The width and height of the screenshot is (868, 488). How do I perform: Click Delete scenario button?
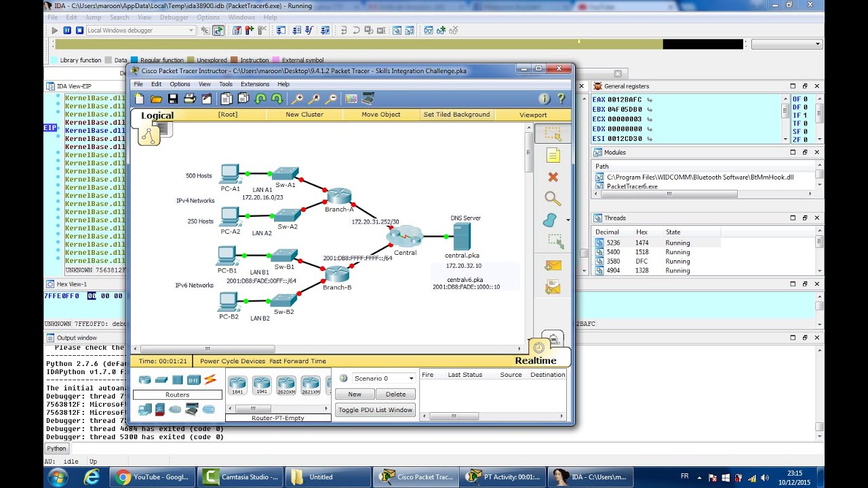[x=395, y=394]
